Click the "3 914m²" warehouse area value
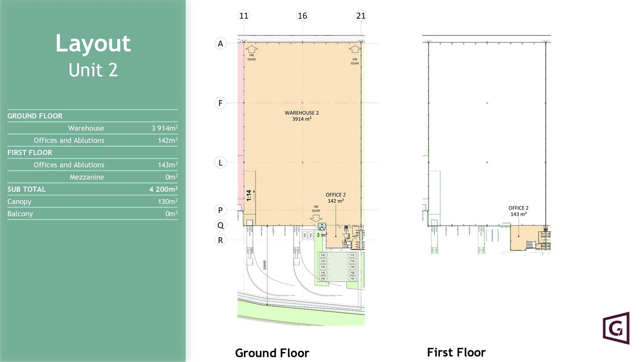644x362 pixels. tap(165, 128)
